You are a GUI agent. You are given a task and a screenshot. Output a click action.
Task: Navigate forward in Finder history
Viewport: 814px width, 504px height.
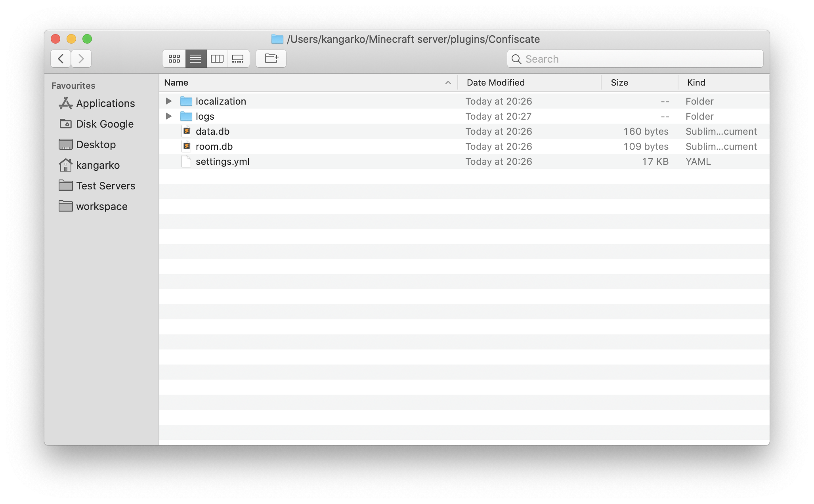tap(81, 58)
